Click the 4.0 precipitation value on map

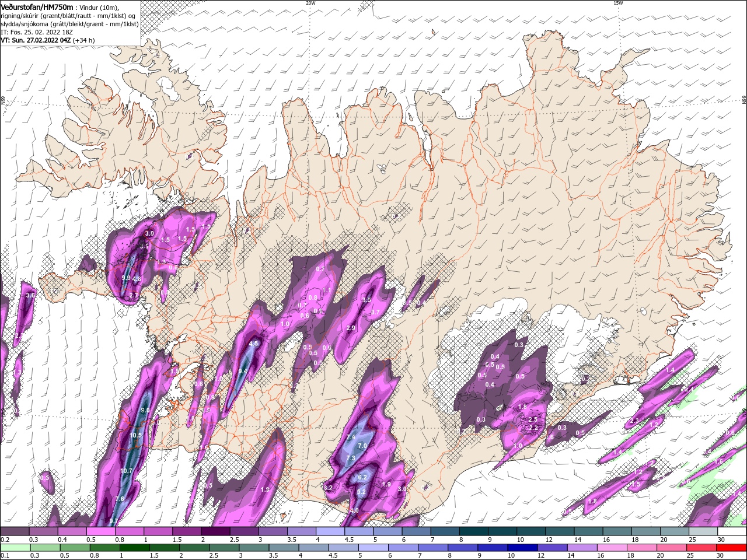click(x=354, y=511)
